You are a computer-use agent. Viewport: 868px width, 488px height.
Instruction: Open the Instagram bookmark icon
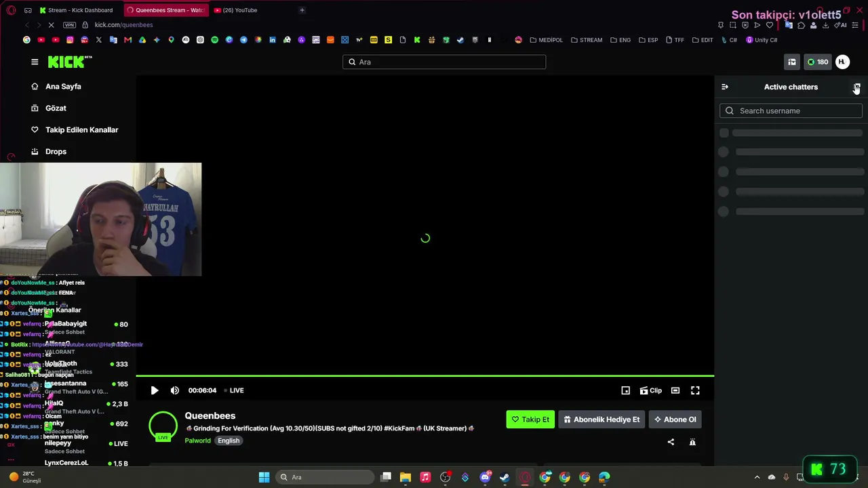pos(70,40)
